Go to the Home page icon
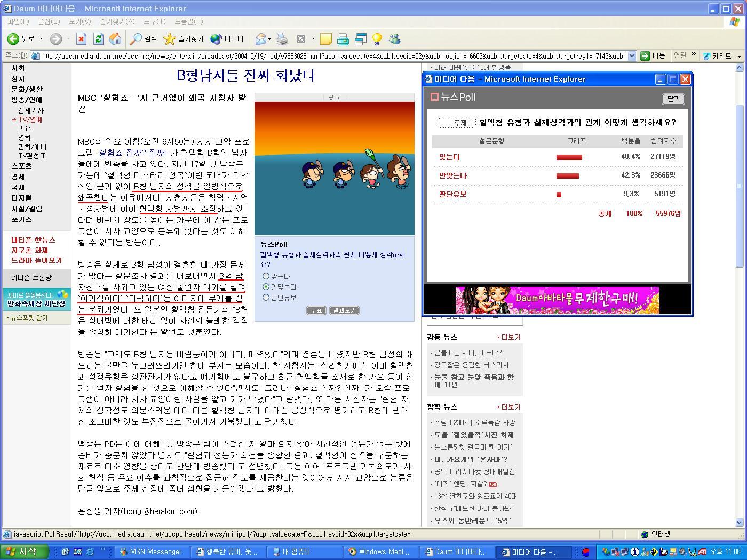 [115, 38]
